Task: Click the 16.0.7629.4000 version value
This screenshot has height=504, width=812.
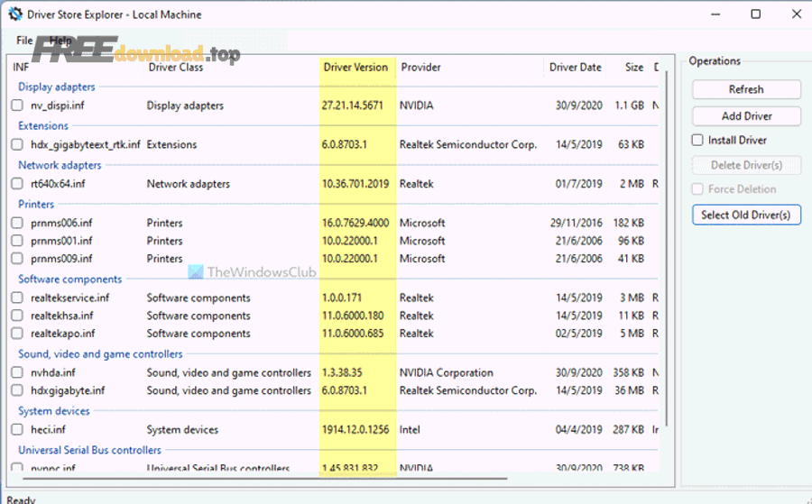Action: click(x=355, y=223)
